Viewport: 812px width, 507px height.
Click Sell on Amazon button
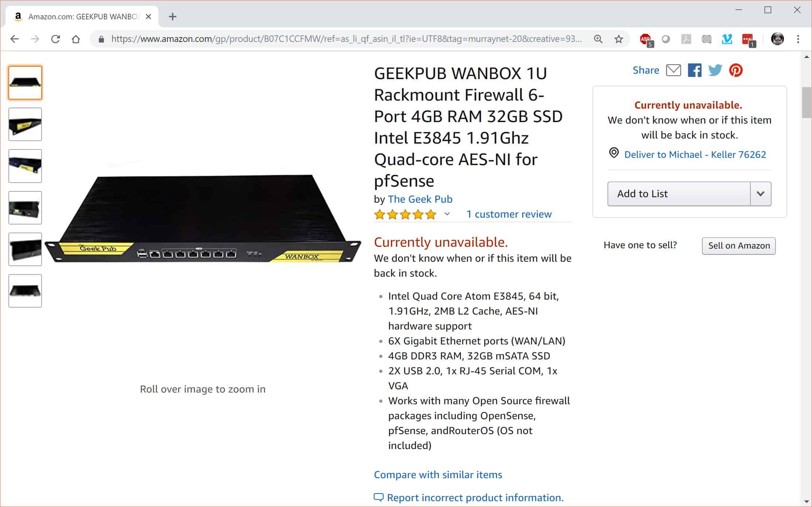(739, 246)
